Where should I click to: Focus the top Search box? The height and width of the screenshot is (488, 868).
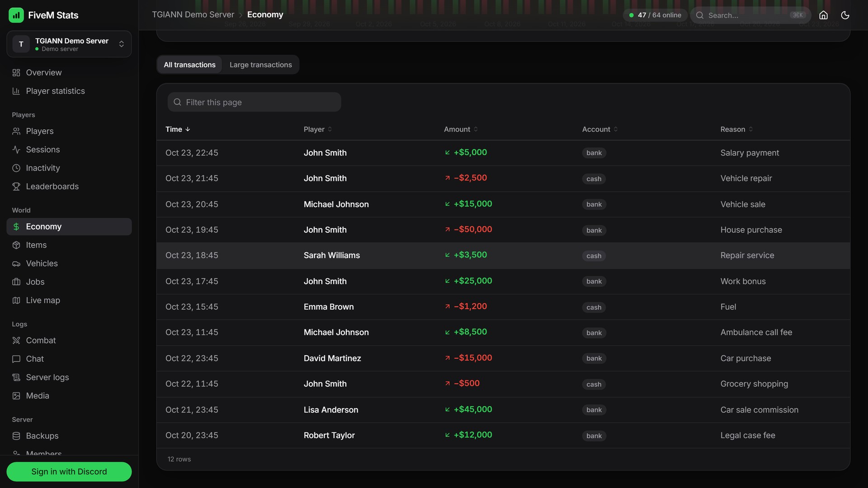click(x=750, y=15)
